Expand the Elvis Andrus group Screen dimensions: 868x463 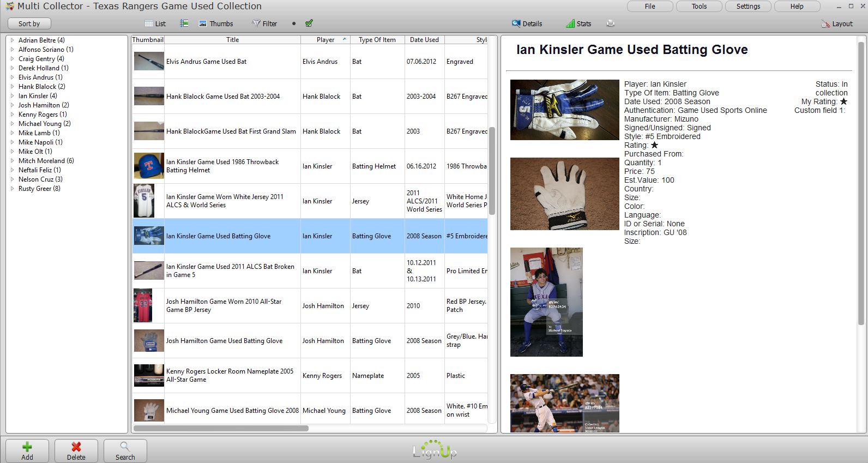[x=13, y=77]
